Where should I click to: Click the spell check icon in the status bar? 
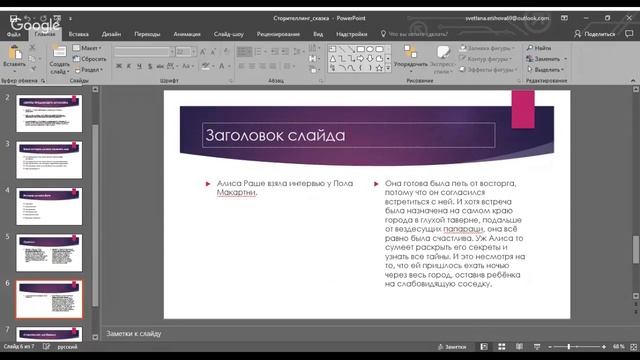pos(47,347)
